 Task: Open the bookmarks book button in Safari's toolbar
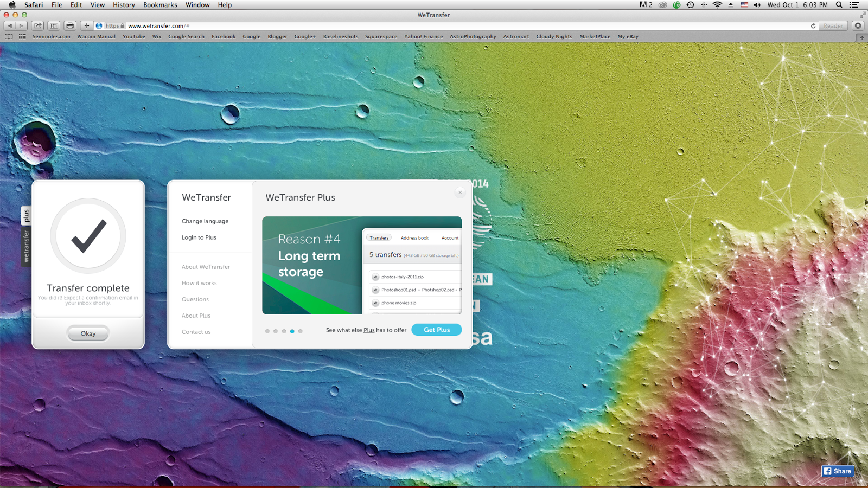click(54, 25)
